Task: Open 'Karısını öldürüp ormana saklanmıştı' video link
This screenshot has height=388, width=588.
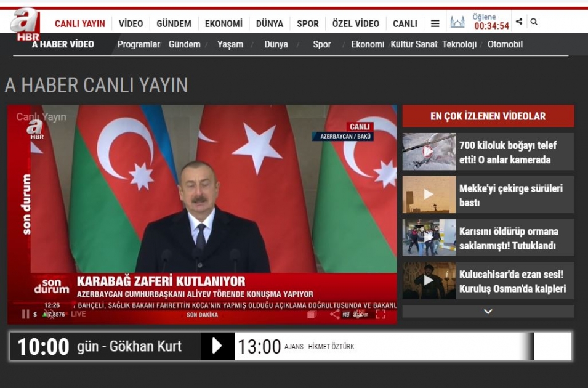Action: [509, 238]
